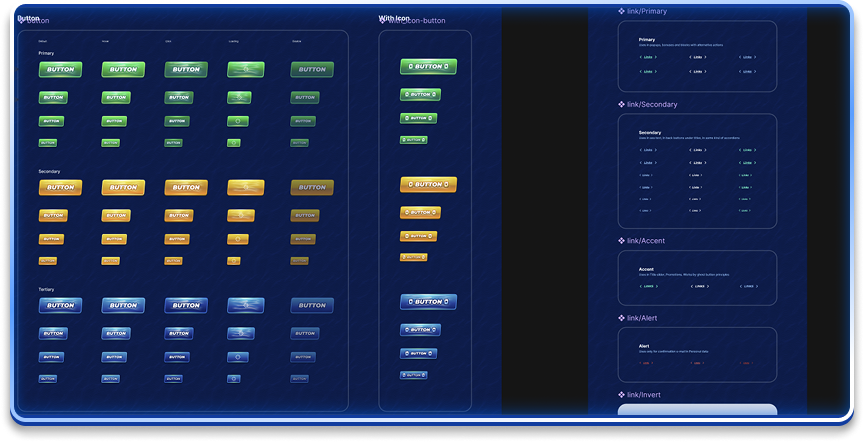Click first red link in Alert card
Screen dimensions: 864x442
click(x=645, y=363)
